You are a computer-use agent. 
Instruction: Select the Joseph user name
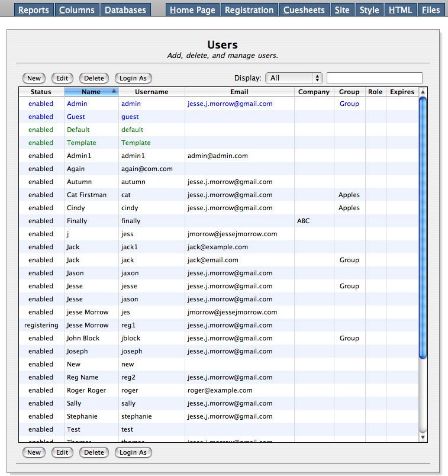(77, 351)
